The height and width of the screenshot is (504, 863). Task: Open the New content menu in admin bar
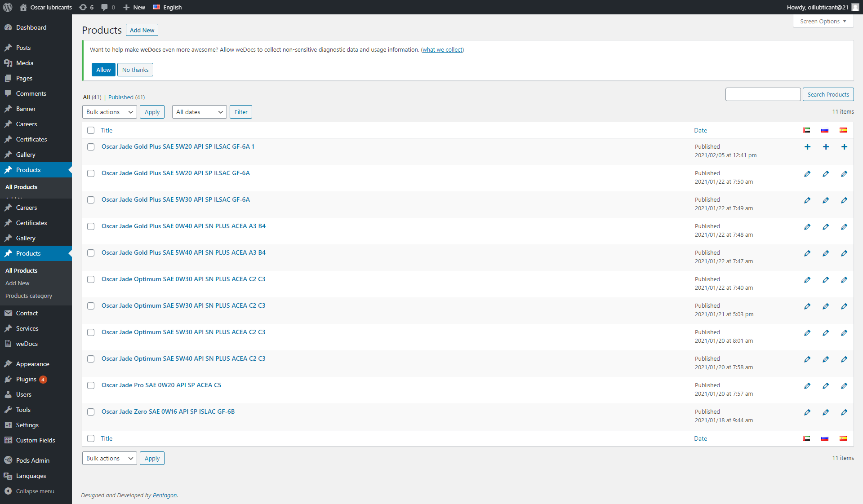click(x=134, y=7)
